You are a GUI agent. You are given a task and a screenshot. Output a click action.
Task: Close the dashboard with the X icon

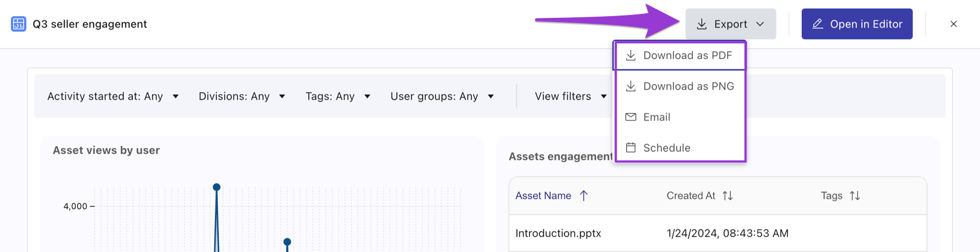[x=953, y=24]
